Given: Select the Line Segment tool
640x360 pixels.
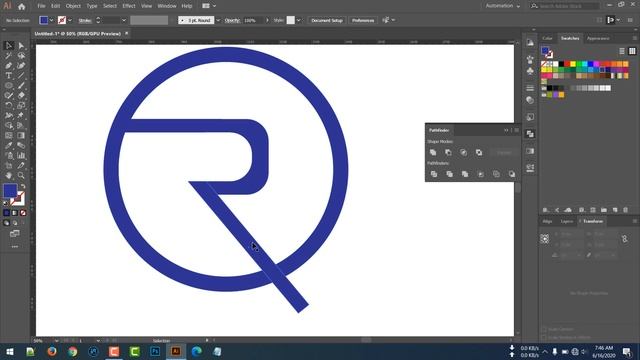Looking at the screenshot, I should click(x=21, y=76).
